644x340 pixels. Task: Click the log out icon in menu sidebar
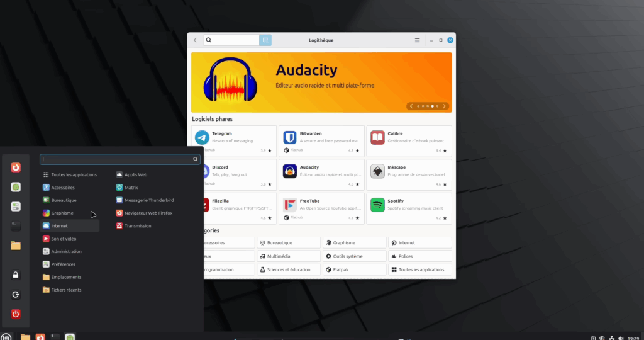(x=16, y=294)
